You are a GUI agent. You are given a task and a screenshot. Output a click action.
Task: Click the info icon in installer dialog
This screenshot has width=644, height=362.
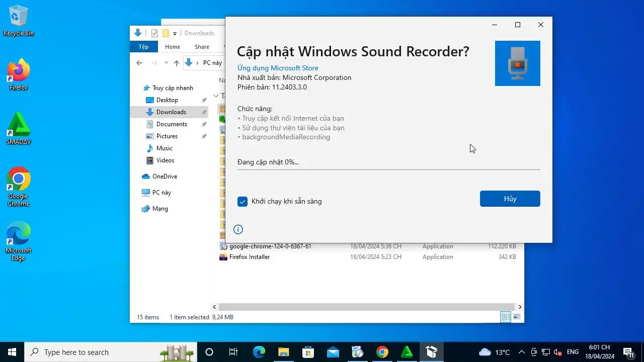(x=238, y=230)
